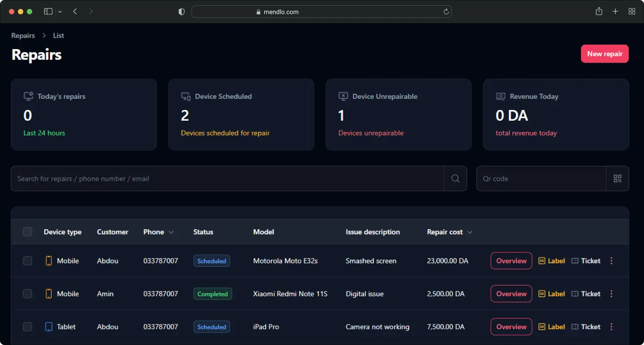This screenshot has height=345, width=644.
Task: Click the Revenue Today card icon
Action: point(500,96)
